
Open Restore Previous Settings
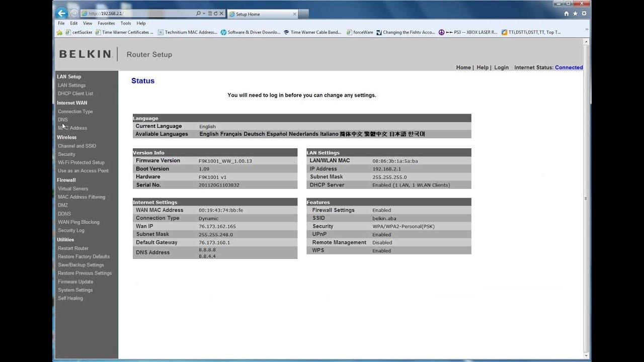click(x=85, y=273)
